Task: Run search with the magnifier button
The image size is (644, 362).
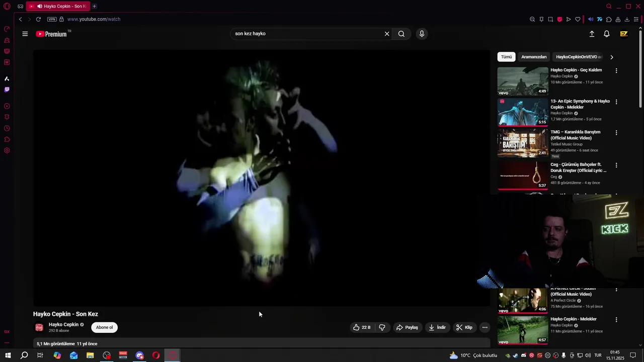Action: pos(401,34)
